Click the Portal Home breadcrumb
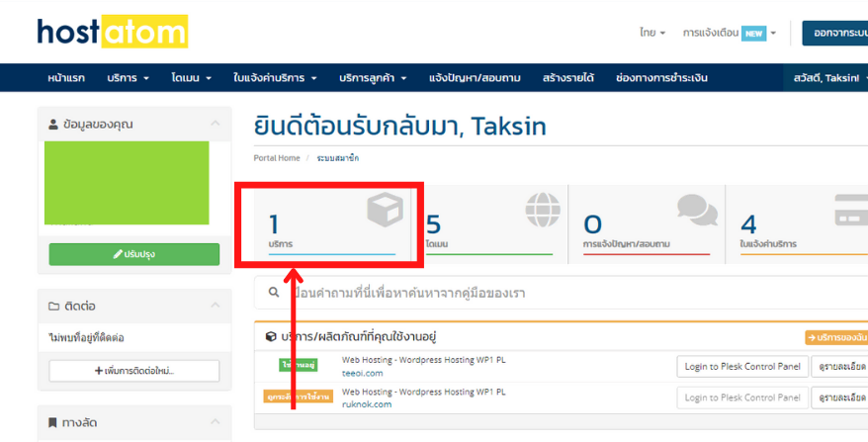 coord(277,158)
